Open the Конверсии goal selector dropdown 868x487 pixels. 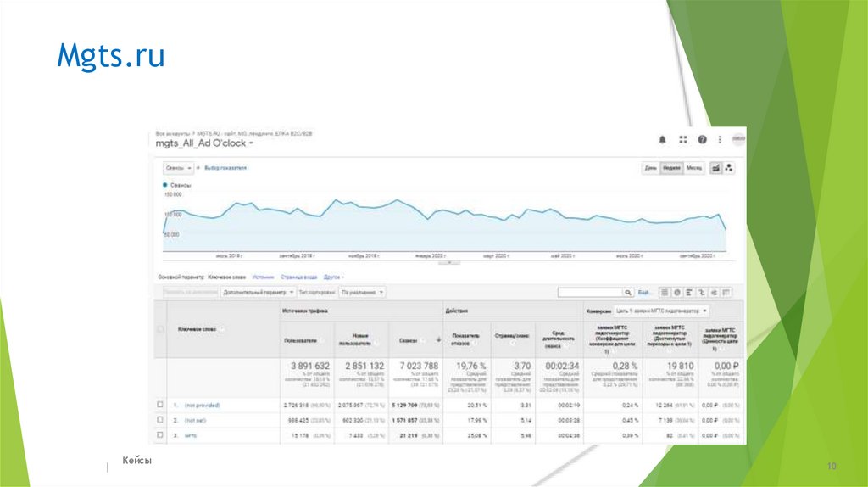661,311
